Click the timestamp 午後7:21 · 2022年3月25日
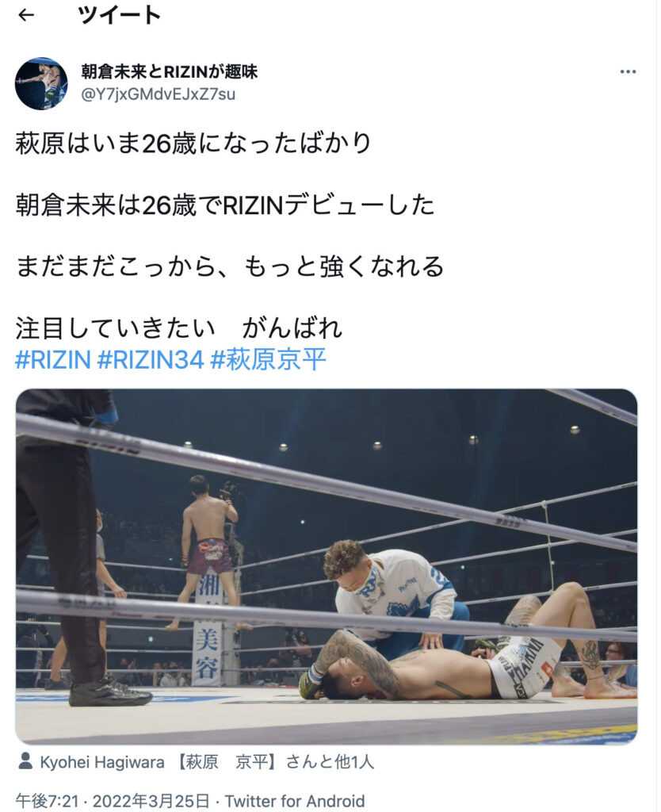 point(113,801)
